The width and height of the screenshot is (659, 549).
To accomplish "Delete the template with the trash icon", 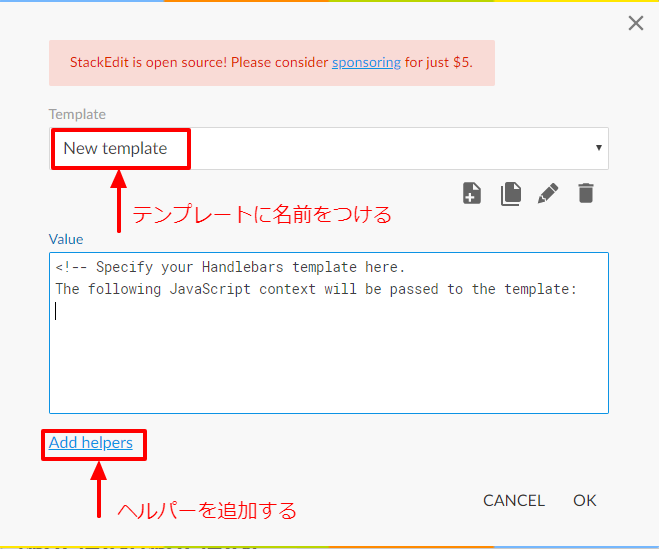I will (585, 193).
